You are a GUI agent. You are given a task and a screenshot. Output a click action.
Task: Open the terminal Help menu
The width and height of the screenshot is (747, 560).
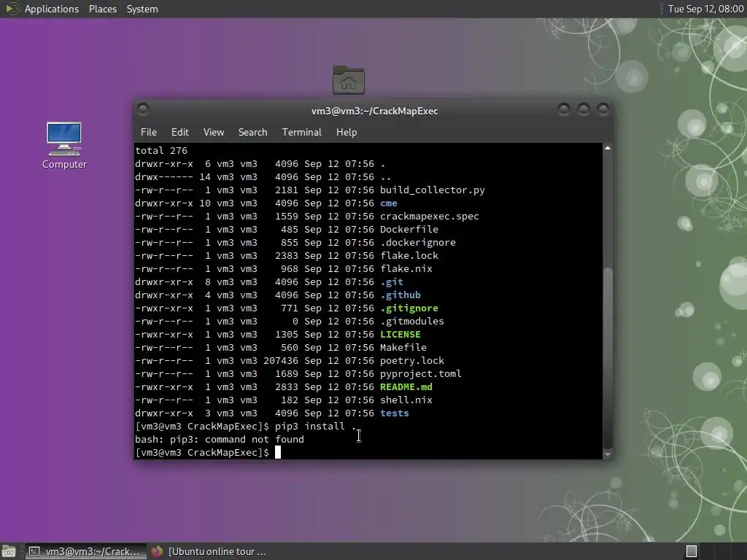point(347,133)
